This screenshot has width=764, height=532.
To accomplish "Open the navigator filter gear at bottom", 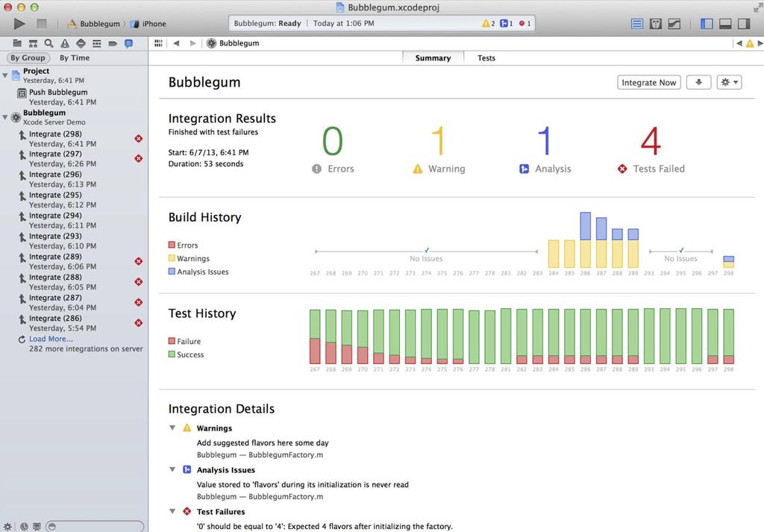I will [x=7, y=527].
